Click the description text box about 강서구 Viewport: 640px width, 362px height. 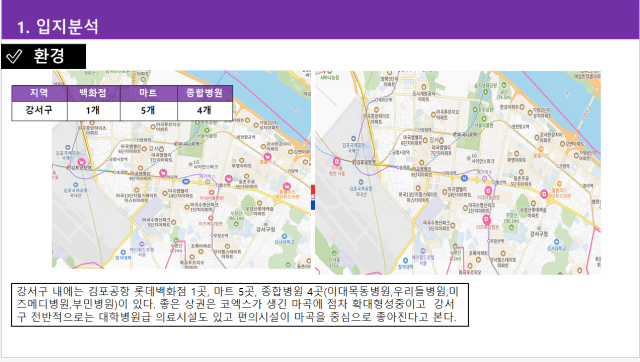tap(240, 305)
